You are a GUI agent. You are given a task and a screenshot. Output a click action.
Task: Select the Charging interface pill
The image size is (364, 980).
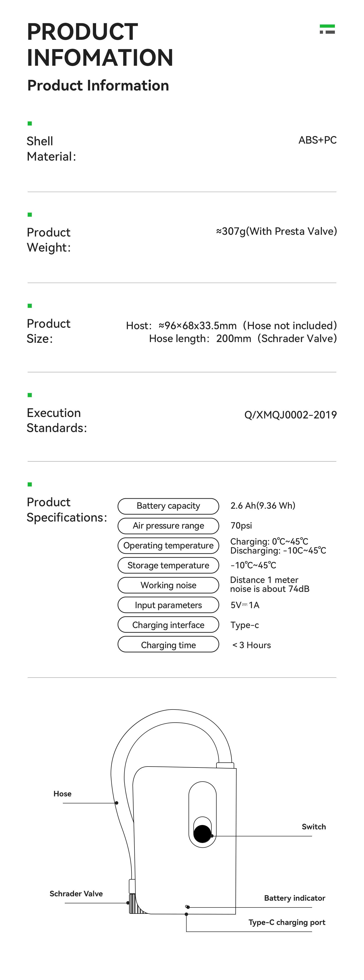[x=168, y=625]
